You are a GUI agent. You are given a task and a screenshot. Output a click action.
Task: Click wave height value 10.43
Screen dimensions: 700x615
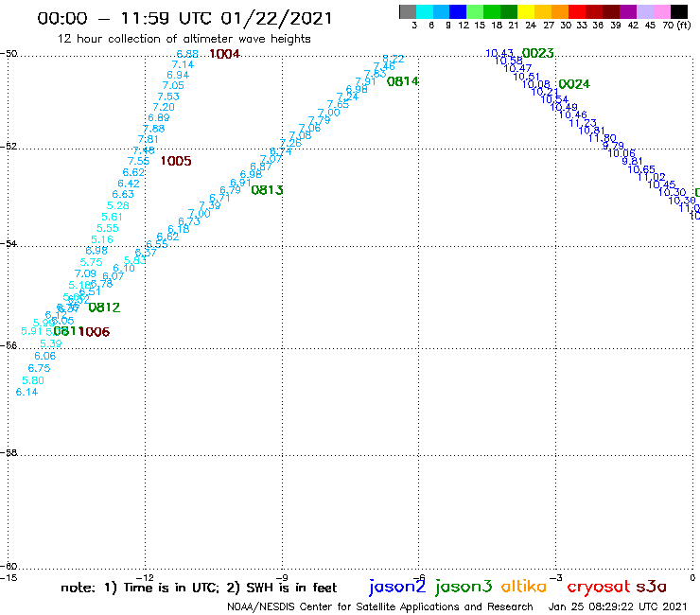pos(499,53)
